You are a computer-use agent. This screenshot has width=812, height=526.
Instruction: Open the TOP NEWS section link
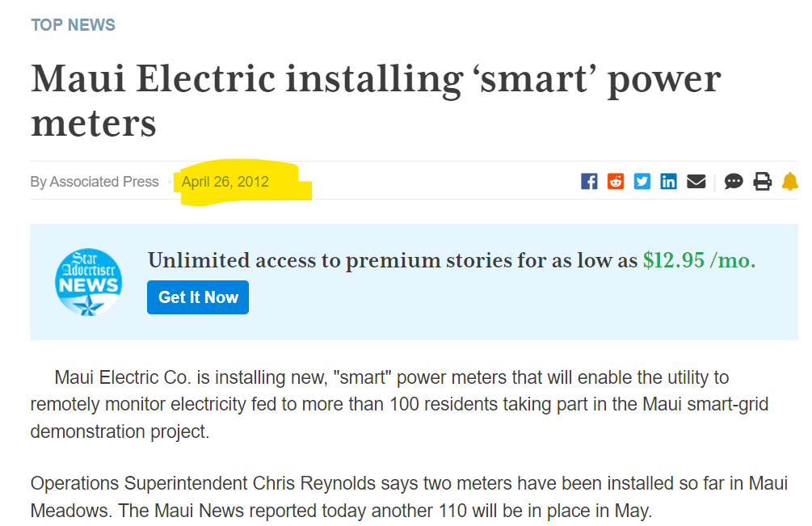click(x=73, y=25)
